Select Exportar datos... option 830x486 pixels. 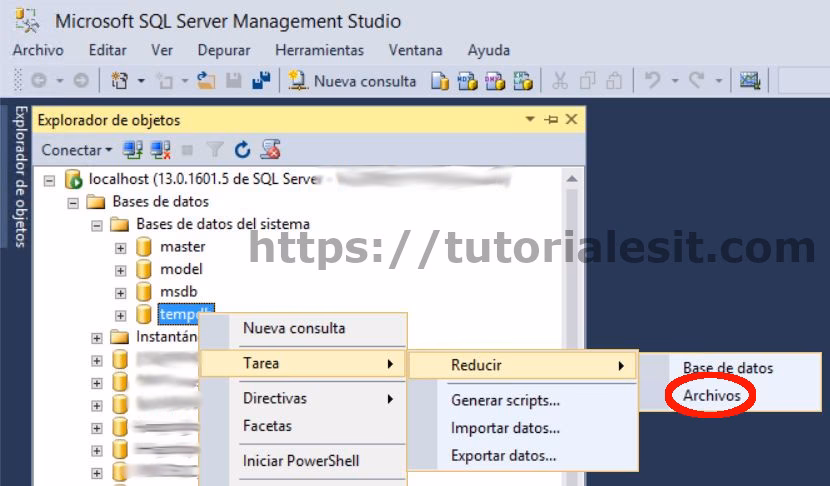click(522, 455)
